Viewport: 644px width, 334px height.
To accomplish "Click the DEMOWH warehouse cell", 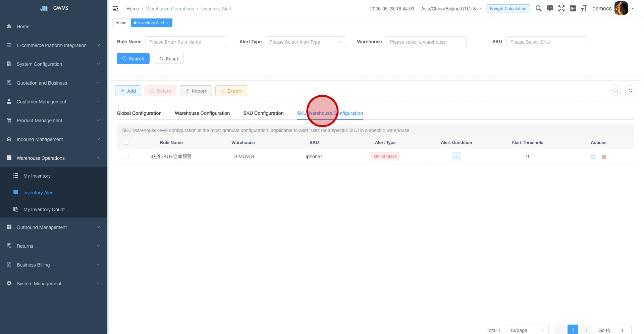I will (243, 156).
